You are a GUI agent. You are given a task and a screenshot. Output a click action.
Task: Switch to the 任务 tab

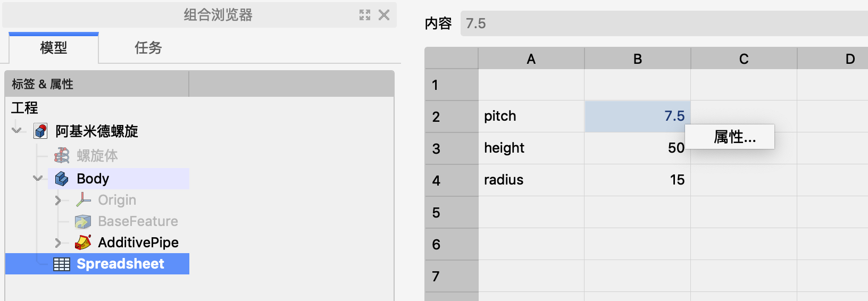(148, 48)
